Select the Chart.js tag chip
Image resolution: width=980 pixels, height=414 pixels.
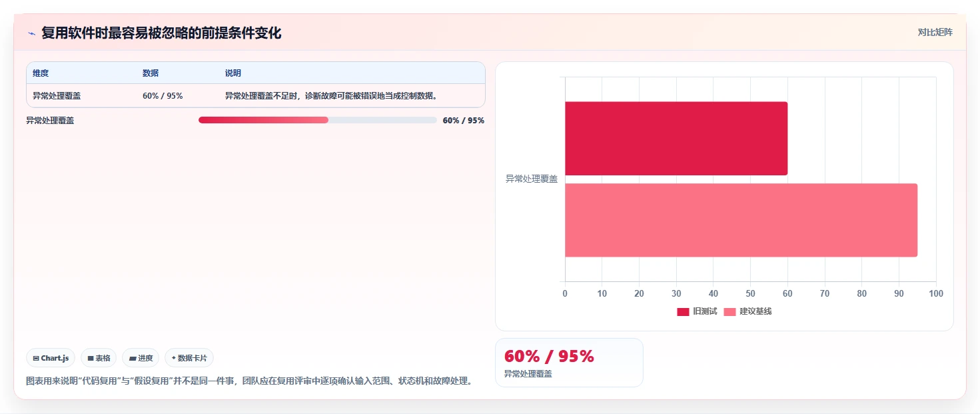click(51, 358)
